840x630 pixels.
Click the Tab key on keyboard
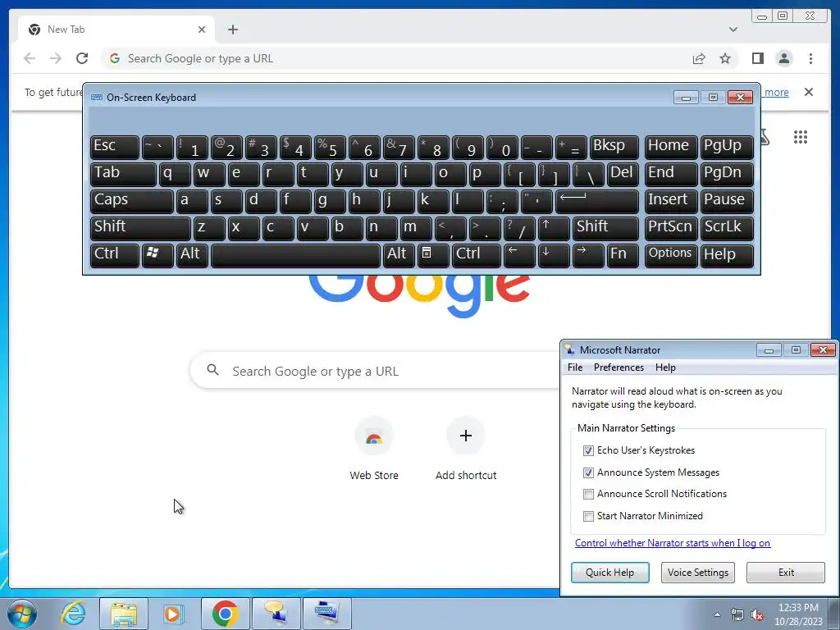click(x=123, y=174)
